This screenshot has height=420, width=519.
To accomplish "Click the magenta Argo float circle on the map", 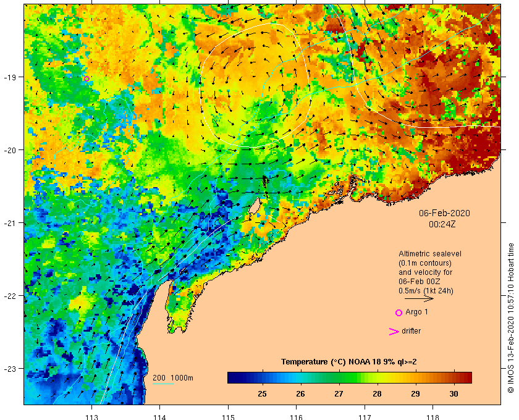I will [x=86, y=79].
